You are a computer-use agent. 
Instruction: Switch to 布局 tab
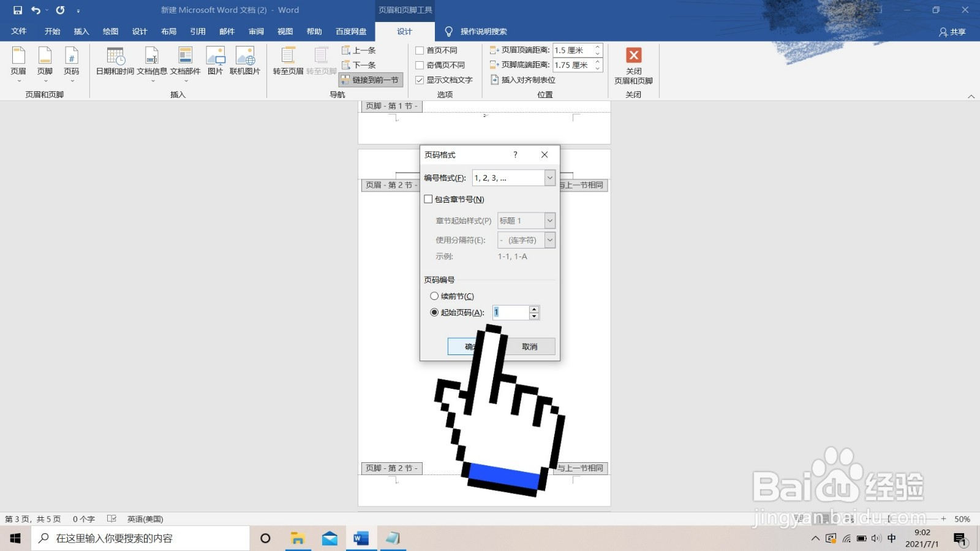[168, 31]
